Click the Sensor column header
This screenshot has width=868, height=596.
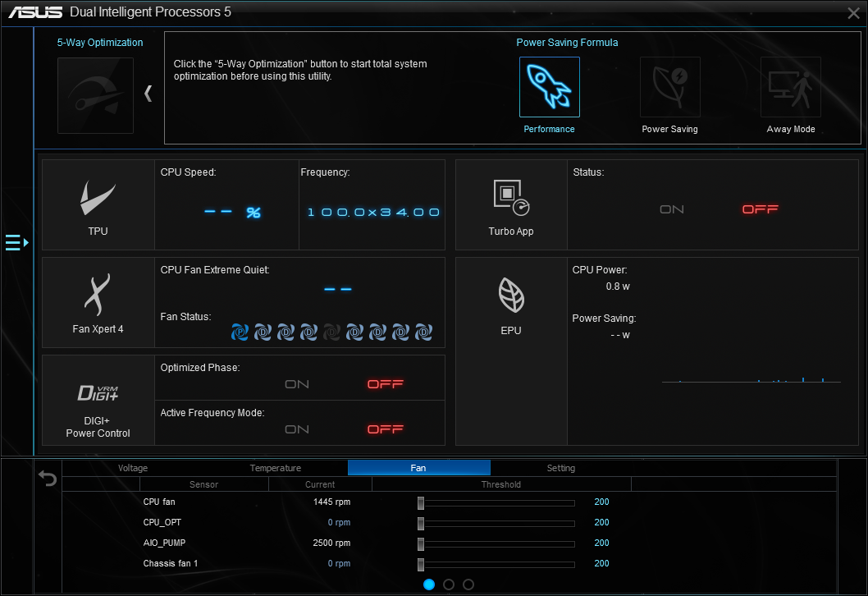click(x=203, y=484)
